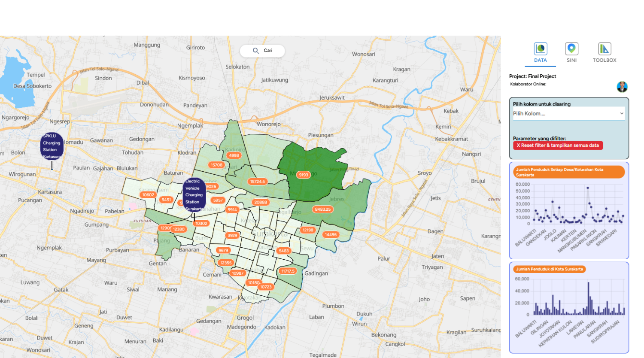This screenshot has height=358, width=644.
Task: Switch to the TOOLBOX tab label
Action: click(x=604, y=61)
